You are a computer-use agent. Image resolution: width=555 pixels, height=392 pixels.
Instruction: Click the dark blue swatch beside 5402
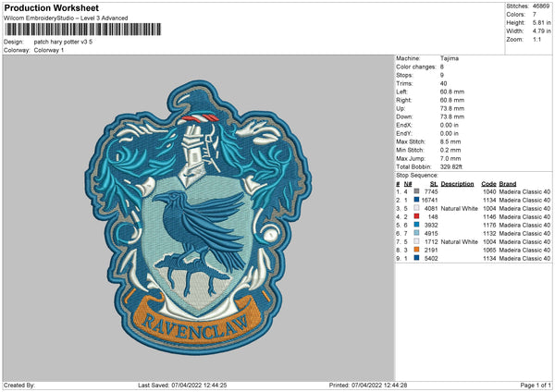pos(416,258)
